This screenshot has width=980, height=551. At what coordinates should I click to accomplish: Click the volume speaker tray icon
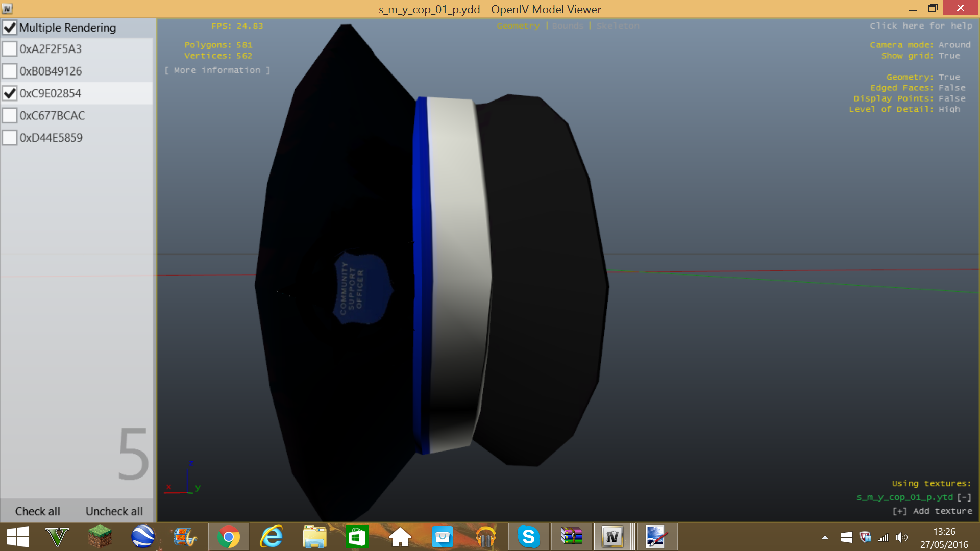coord(901,537)
